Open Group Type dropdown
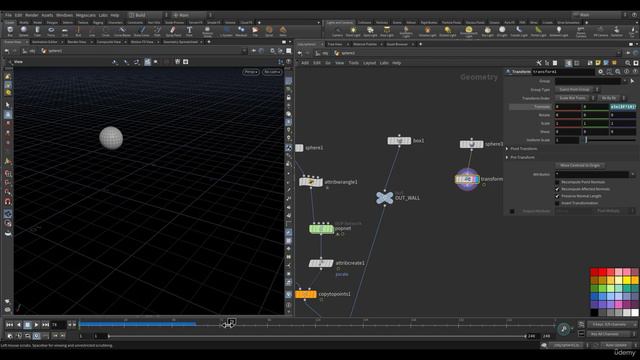The image size is (640, 360). [x=577, y=89]
